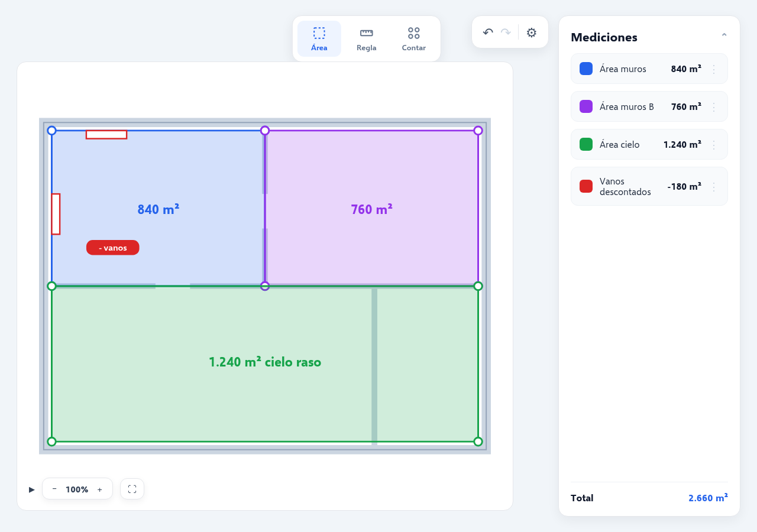The image size is (757, 532).
Task: Collapse the Mediciones panel
Action: click(x=724, y=37)
